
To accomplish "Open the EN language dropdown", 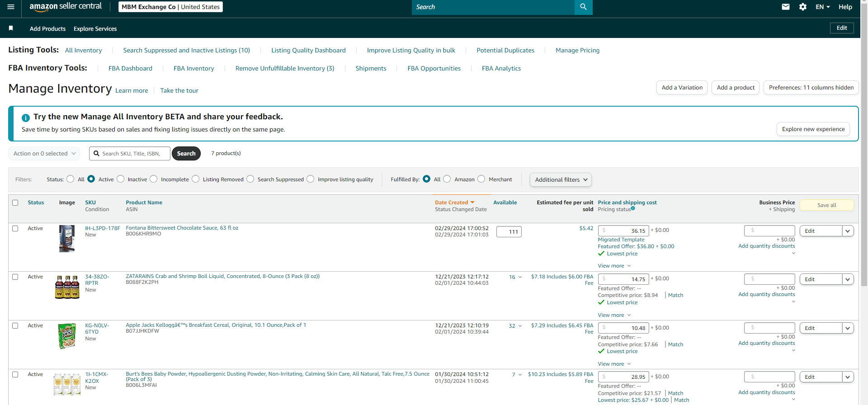I will (823, 7).
